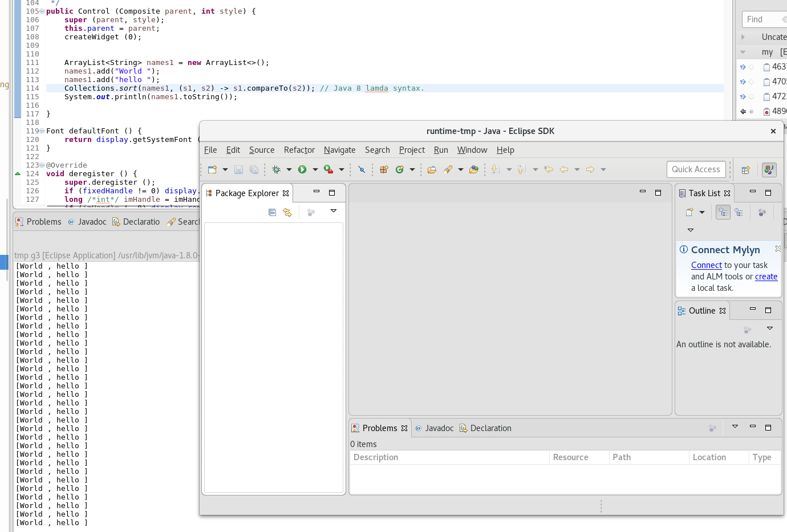The height and width of the screenshot is (532, 787).
Task: Toggle the categorized view in Task List
Action: pos(723,212)
